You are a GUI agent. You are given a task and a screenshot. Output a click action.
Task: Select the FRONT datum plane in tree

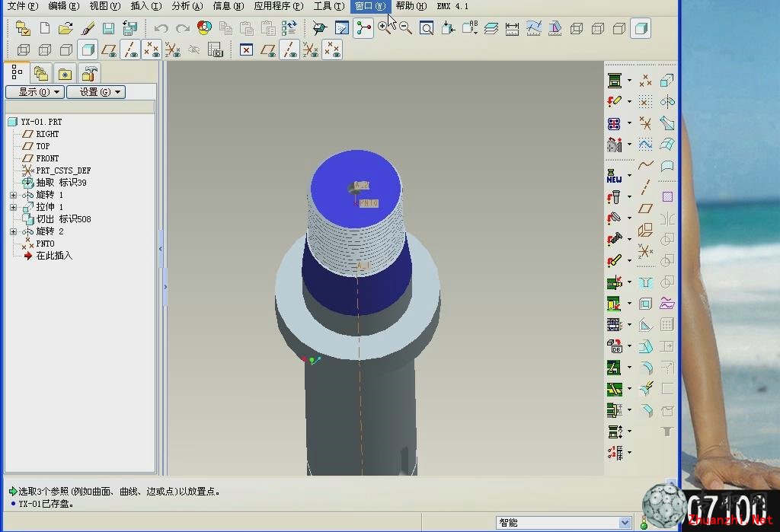(x=47, y=158)
